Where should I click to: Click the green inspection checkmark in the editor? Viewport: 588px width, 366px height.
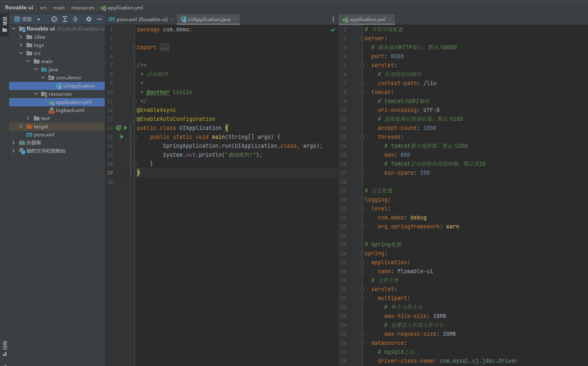[x=333, y=30]
